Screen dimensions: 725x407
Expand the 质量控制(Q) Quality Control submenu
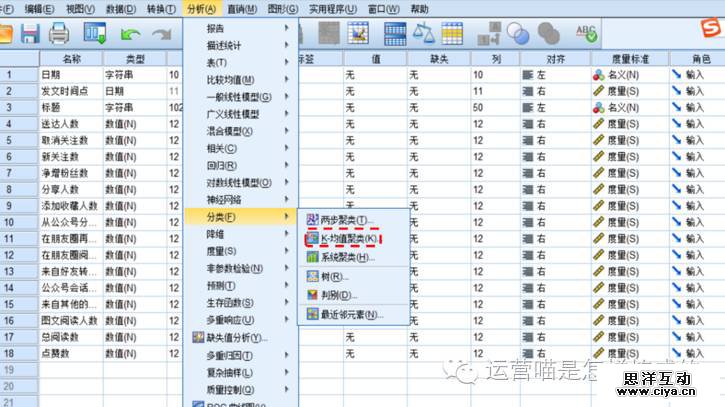pyautogui.click(x=240, y=389)
